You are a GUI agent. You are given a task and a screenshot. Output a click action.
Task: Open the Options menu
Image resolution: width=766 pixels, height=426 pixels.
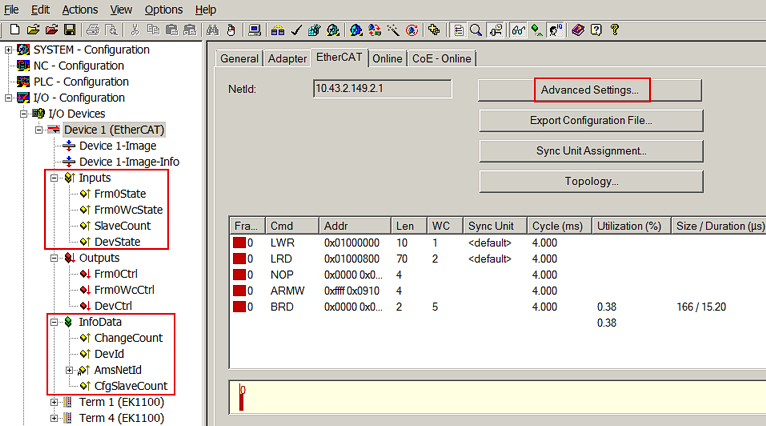click(x=164, y=10)
